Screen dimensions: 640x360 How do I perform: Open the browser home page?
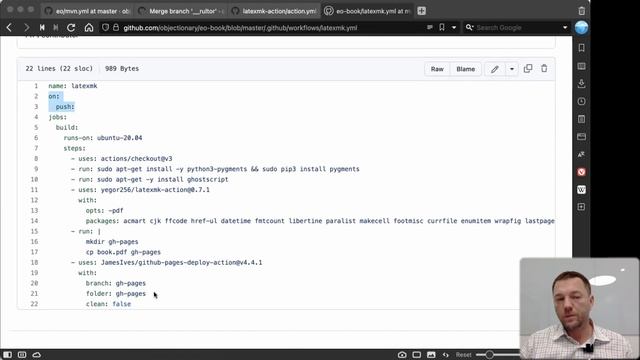coord(89,28)
